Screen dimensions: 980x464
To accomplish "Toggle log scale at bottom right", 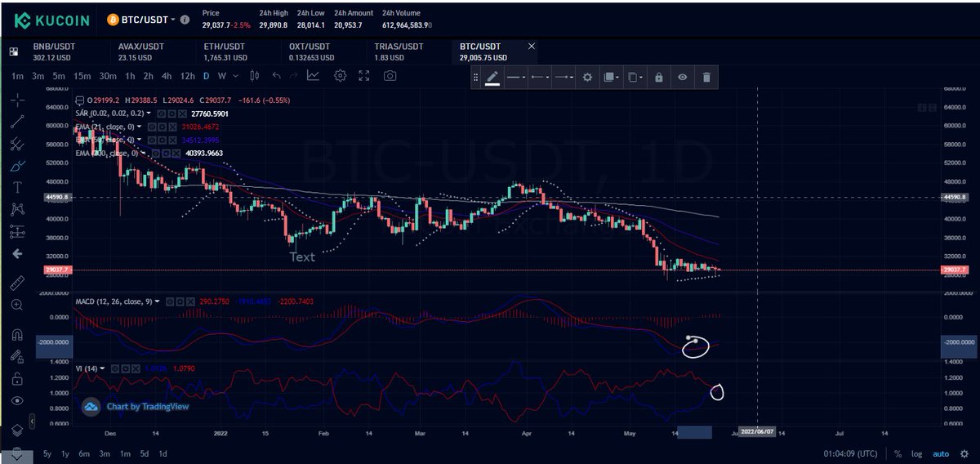I will [x=916, y=453].
